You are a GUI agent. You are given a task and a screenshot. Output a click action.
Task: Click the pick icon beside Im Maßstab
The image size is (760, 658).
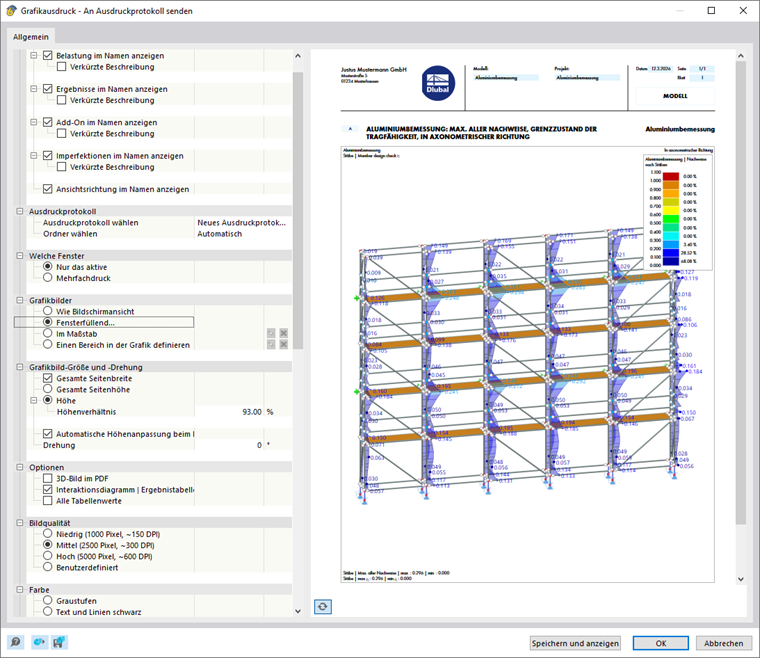pos(271,333)
